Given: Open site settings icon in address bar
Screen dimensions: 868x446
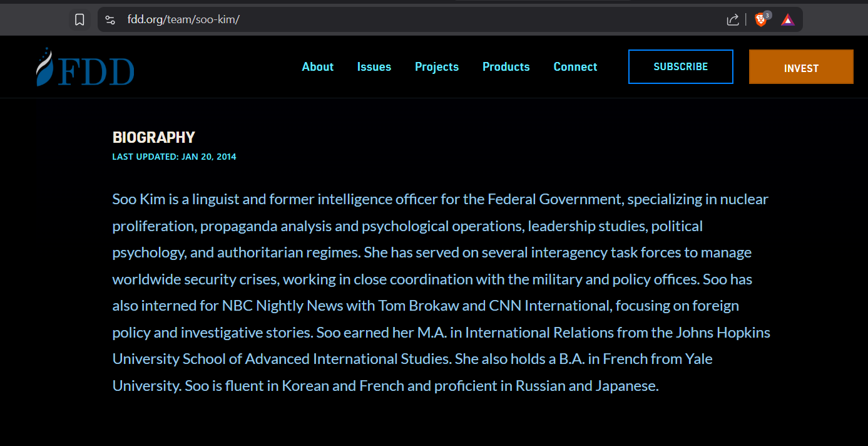Looking at the screenshot, I should [x=110, y=20].
